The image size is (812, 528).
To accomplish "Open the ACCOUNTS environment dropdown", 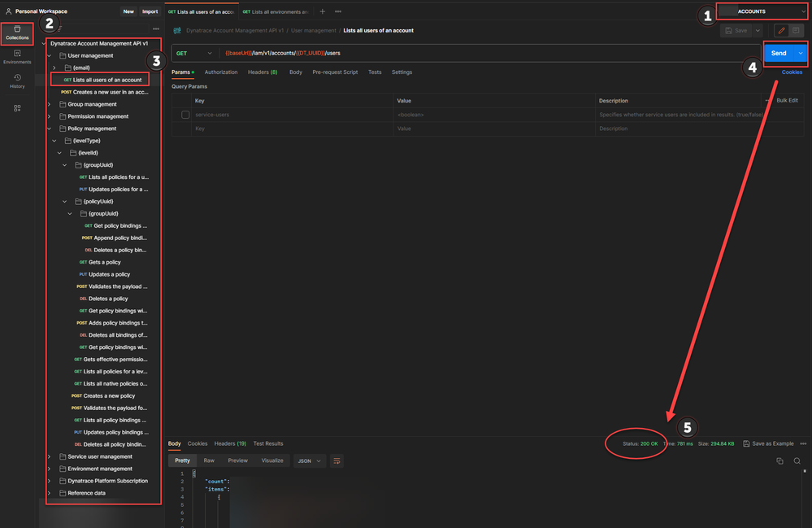I will [x=762, y=11].
